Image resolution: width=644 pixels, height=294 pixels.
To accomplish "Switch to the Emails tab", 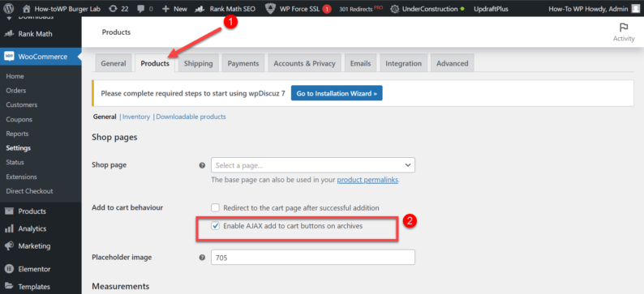I will (361, 63).
